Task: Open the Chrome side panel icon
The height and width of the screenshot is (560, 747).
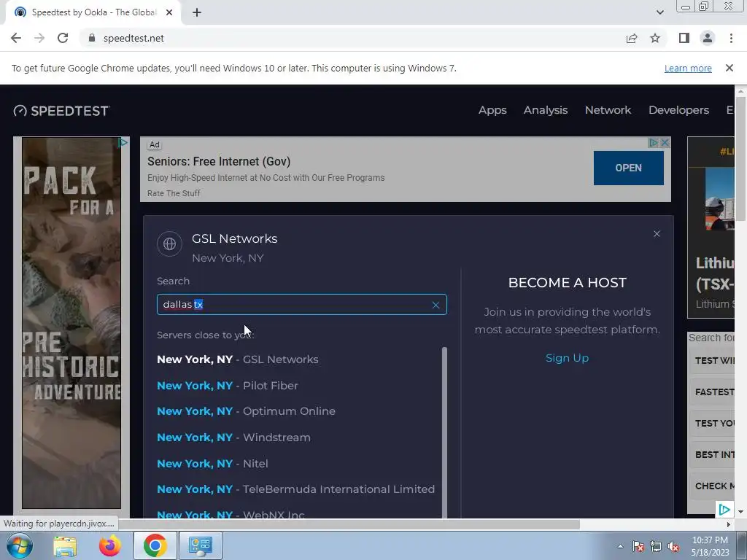Action: (x=684, y=38)
